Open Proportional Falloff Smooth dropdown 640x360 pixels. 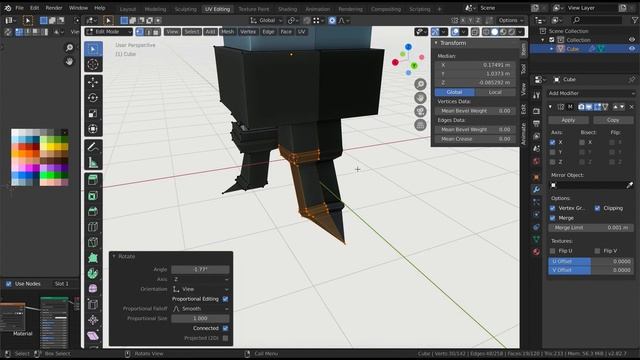(x=200, y=309)
